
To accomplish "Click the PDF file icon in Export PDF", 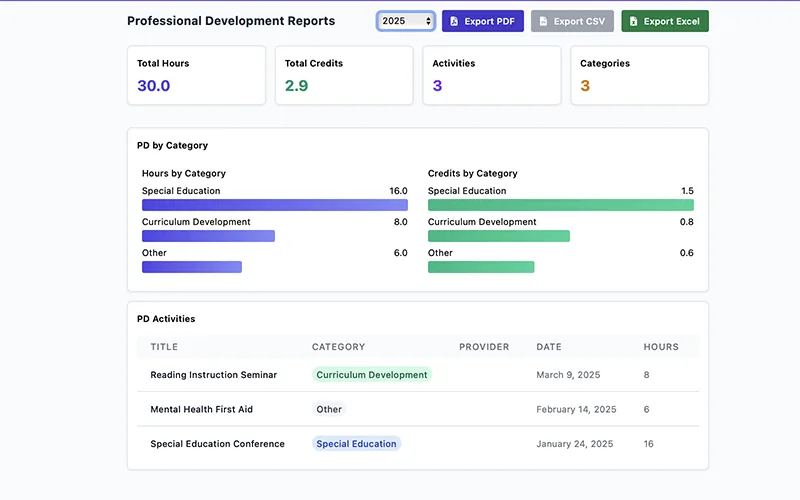I will (x=454, y=21).
